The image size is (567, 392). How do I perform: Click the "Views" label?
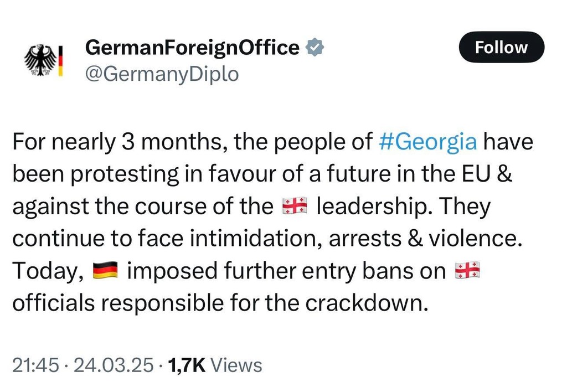coord(237,365)
